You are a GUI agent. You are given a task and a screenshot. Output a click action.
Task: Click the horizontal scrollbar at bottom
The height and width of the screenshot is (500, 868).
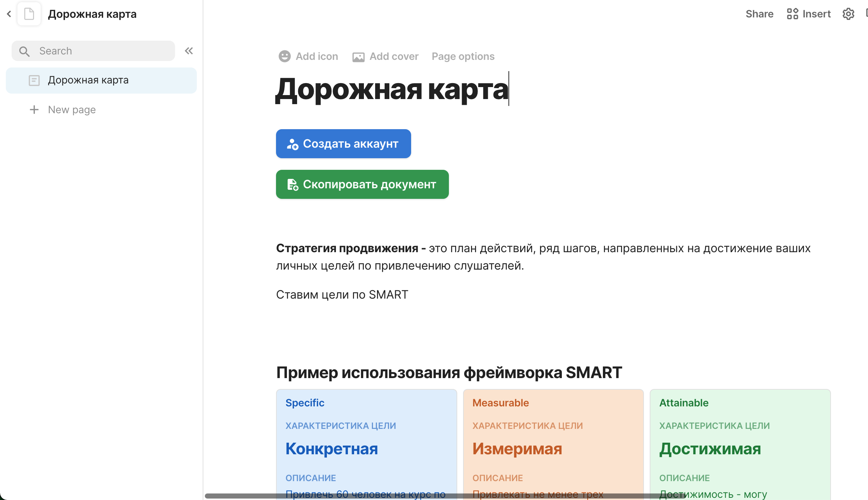[445, 496]
